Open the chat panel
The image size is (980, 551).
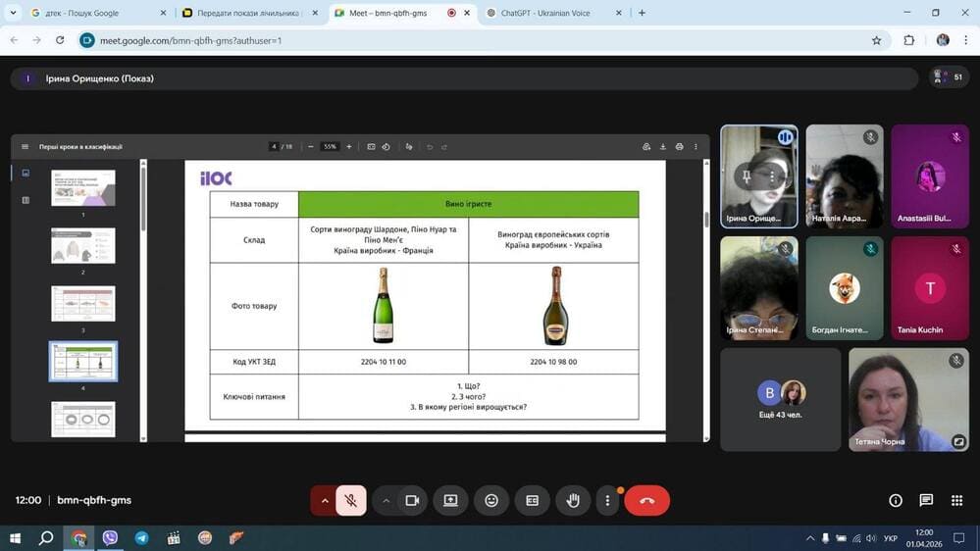926,501
